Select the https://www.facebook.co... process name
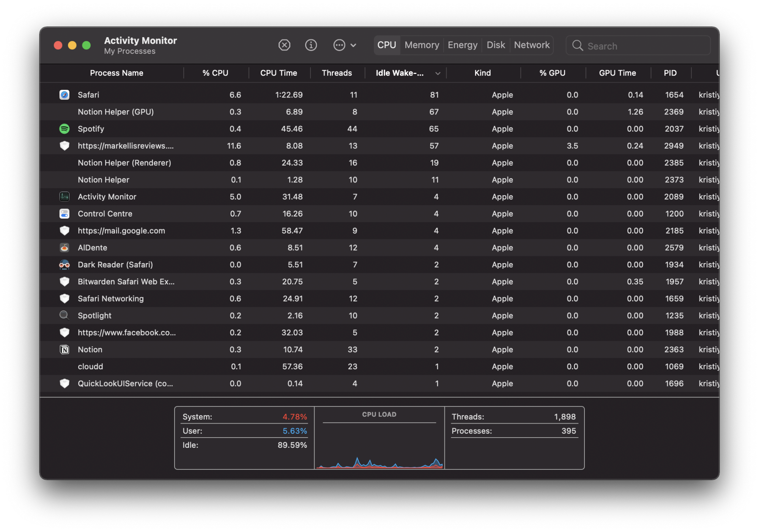The image size is (759, 532). coord(127,333)
